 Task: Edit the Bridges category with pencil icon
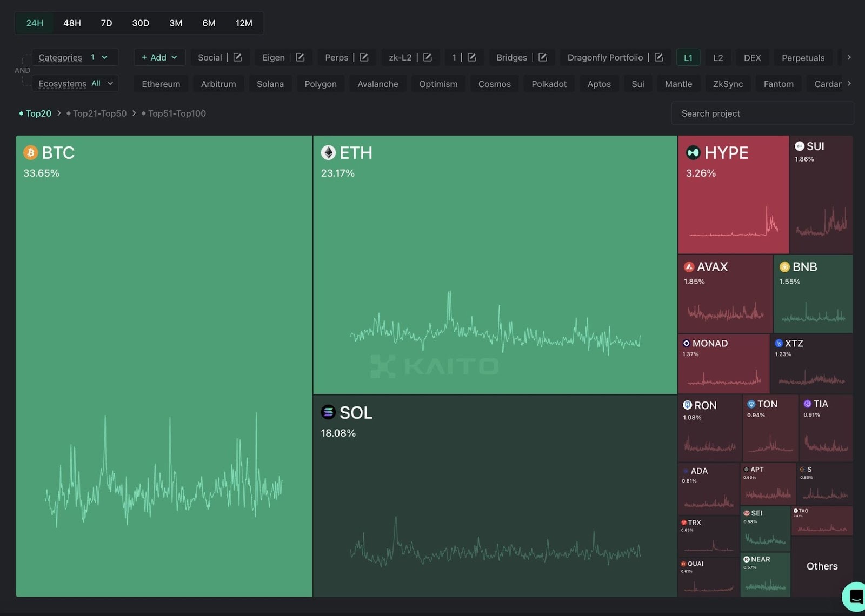[543, 57]
